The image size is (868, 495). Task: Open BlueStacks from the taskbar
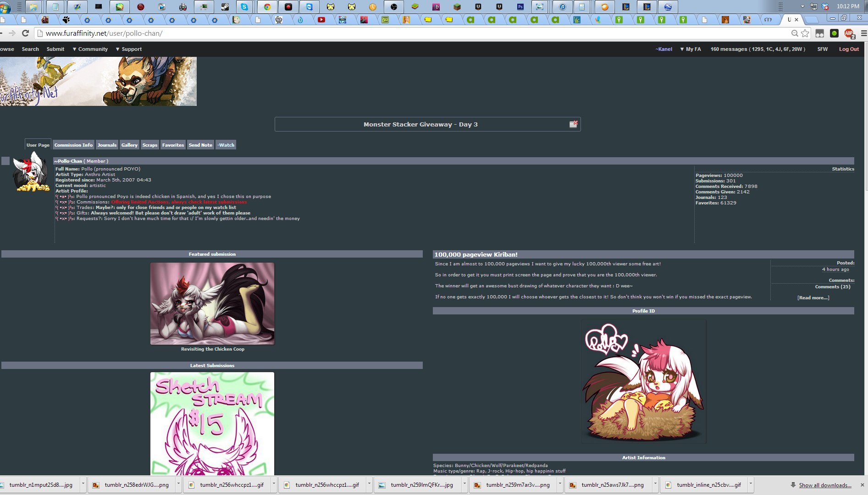point(415,7)
